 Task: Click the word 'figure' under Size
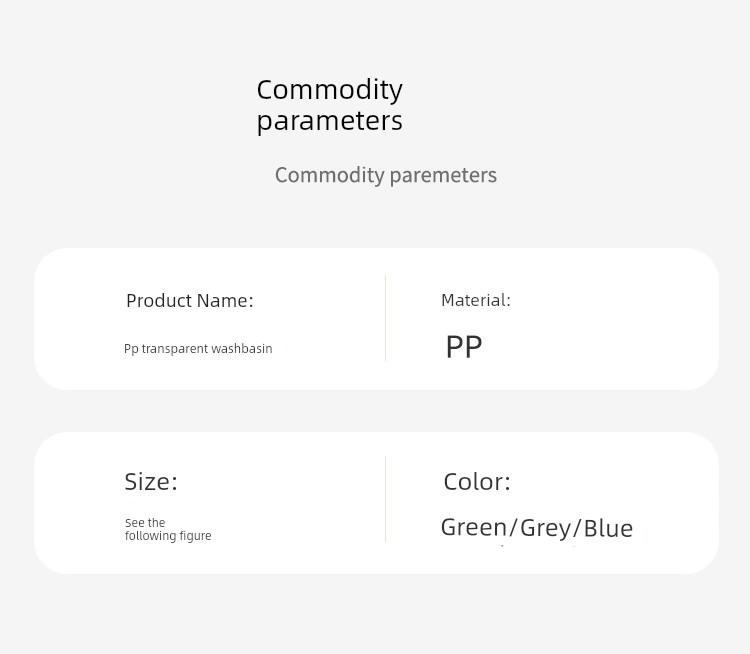pos(196,536)
